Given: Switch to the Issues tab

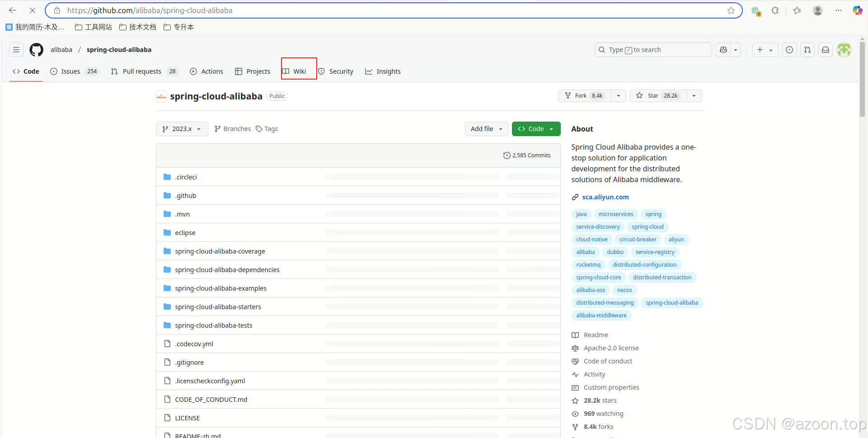Looking at the screenshot, I should (x=74, y=71).
